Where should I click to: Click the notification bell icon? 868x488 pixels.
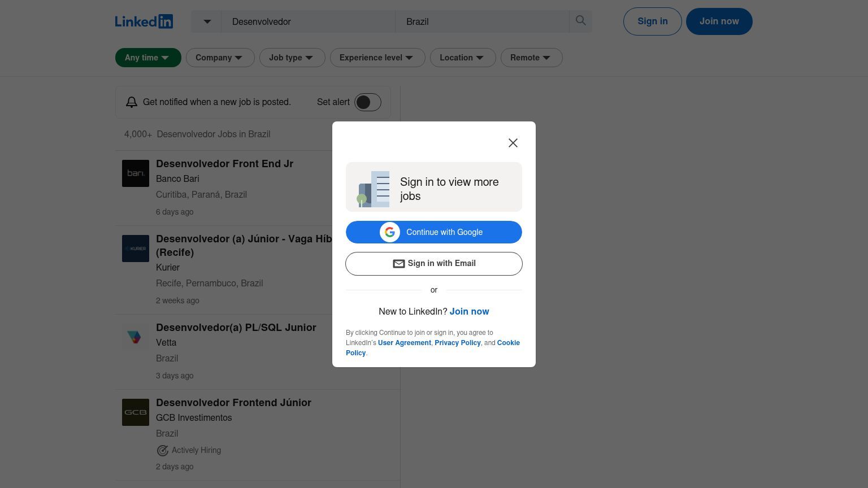tap(132, 102)
